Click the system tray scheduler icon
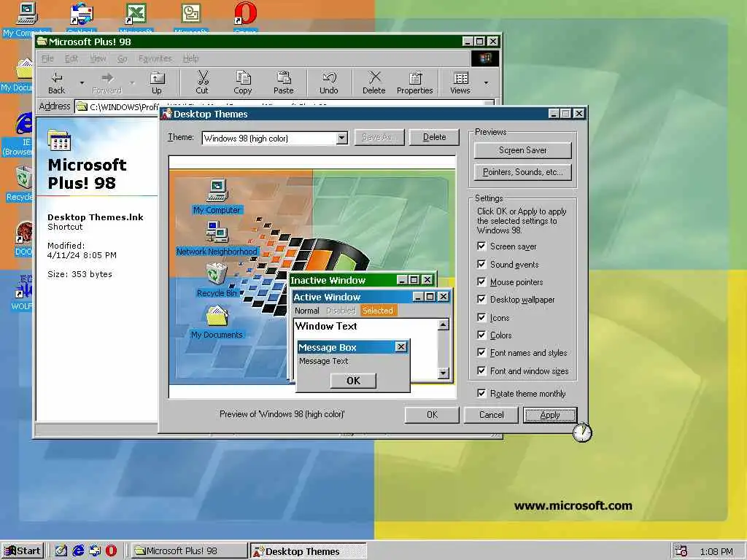This screenshot has height=560, width=747. coord(681,551)
